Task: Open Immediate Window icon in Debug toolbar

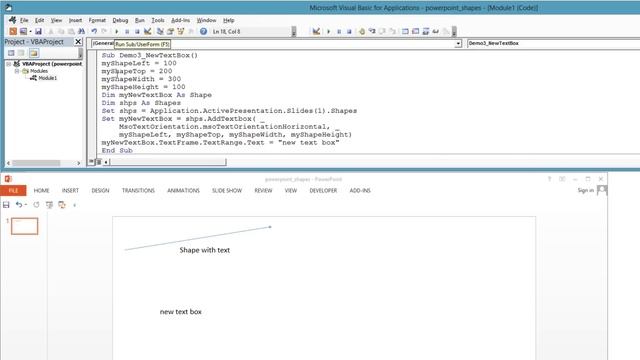Action: coord(415,31)
